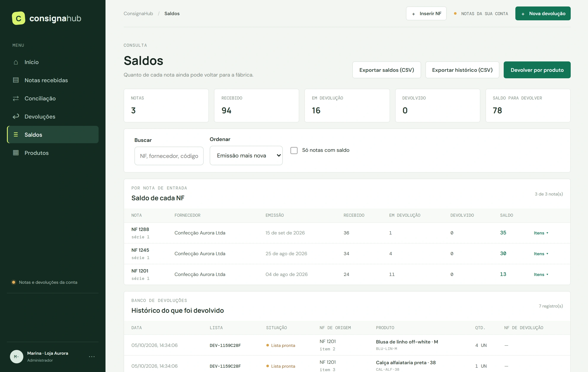The height and width of the screenshot is (372, 588).
Task: Open the user options ellipsis menu
Action: (92, 357)
